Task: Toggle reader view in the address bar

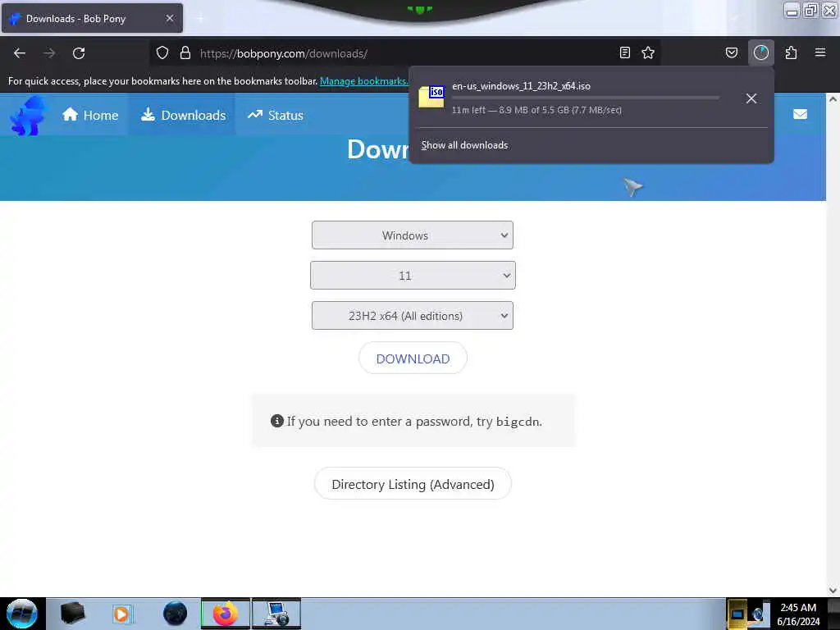Action: click(x=624, y=52)
